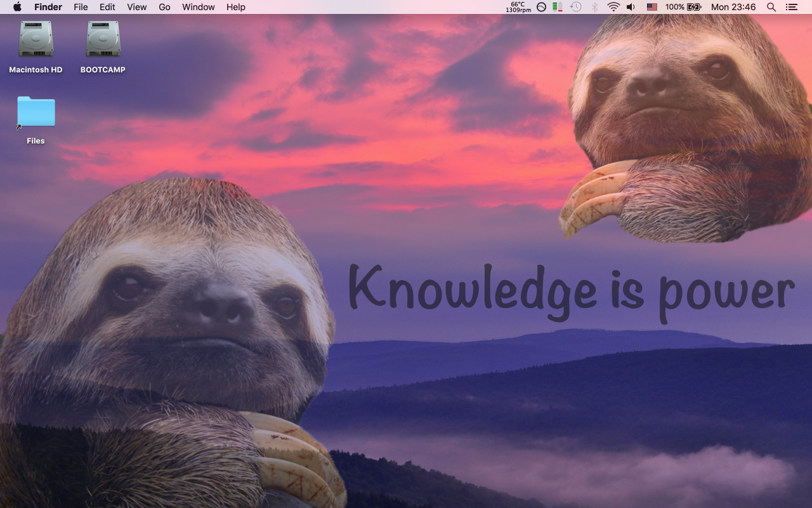Open the Wi-Fi status menu
The width and height of the screenshot is (812, 508).
tap(613, 7)
